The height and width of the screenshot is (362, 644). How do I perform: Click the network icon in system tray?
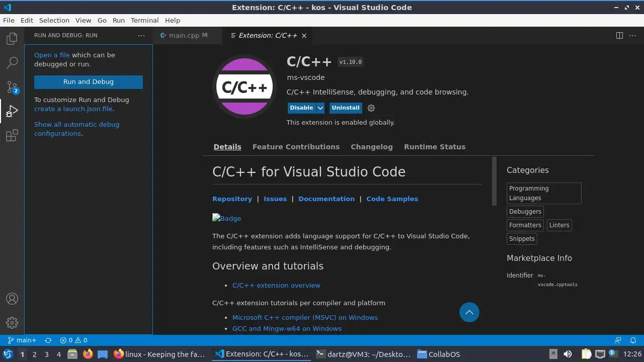(600, 354)
